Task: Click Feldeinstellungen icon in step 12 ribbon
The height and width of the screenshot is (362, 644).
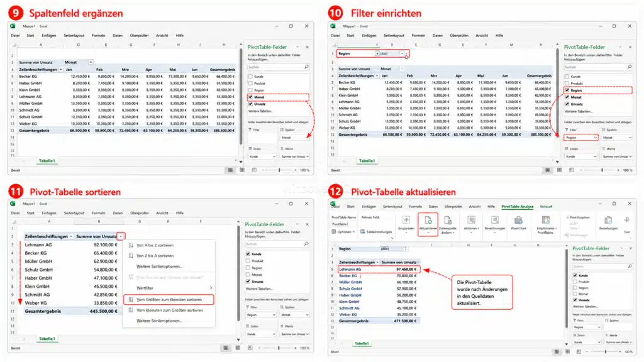Action: pos(363,232)
